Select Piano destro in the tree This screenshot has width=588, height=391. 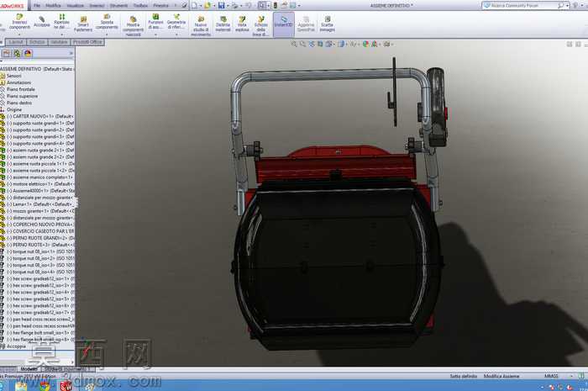click(x=19, y=103)
